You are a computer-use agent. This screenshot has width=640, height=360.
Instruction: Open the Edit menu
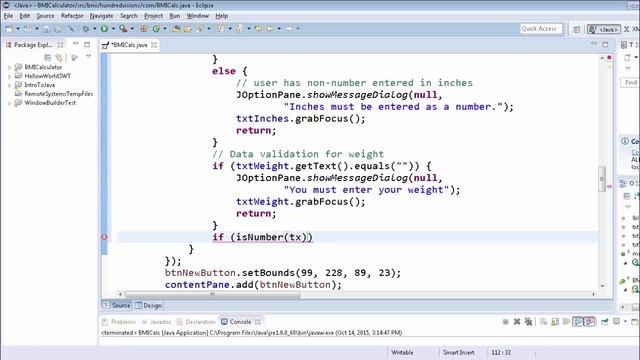coord(24,16)
